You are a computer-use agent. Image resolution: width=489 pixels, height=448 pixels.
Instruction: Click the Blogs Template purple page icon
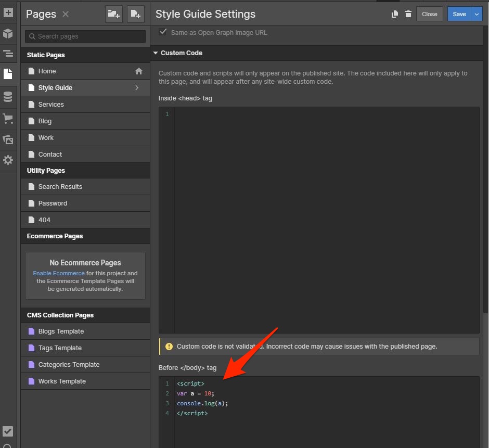[x=32, y=331]
